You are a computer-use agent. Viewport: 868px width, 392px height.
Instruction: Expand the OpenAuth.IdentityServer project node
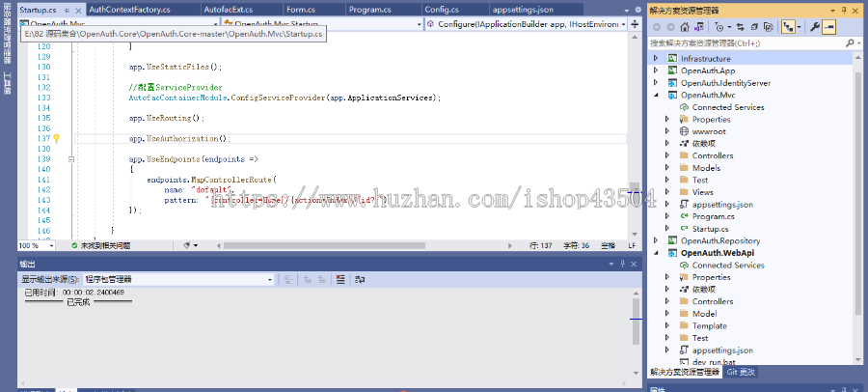[x=656, y=83]
